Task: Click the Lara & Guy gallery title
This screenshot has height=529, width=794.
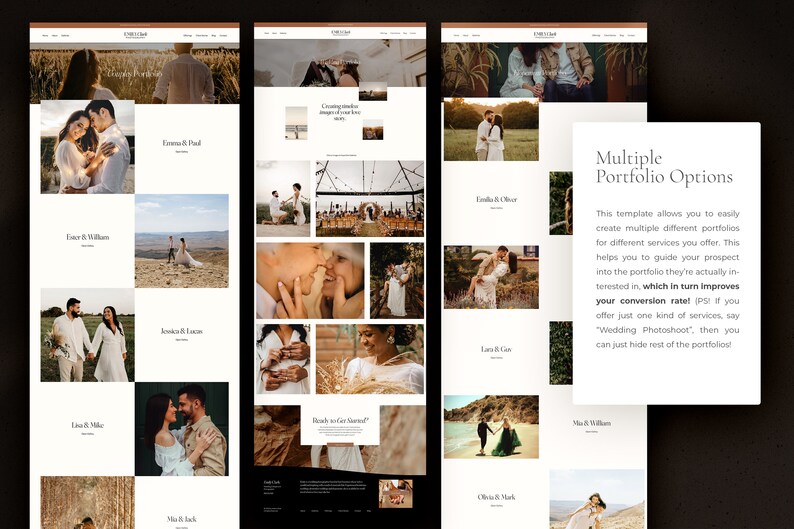Action: point(497,349)
